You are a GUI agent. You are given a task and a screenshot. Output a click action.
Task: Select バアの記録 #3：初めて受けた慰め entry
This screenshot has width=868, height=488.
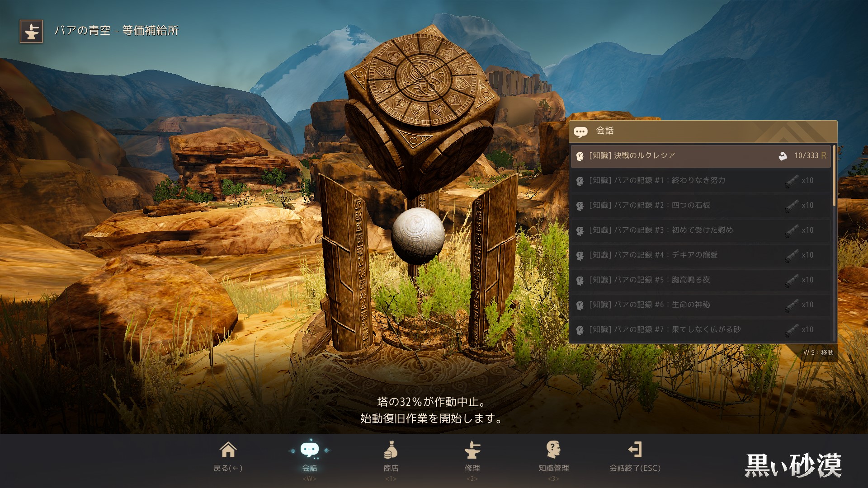pyautogui.click(x=701, y=230)
